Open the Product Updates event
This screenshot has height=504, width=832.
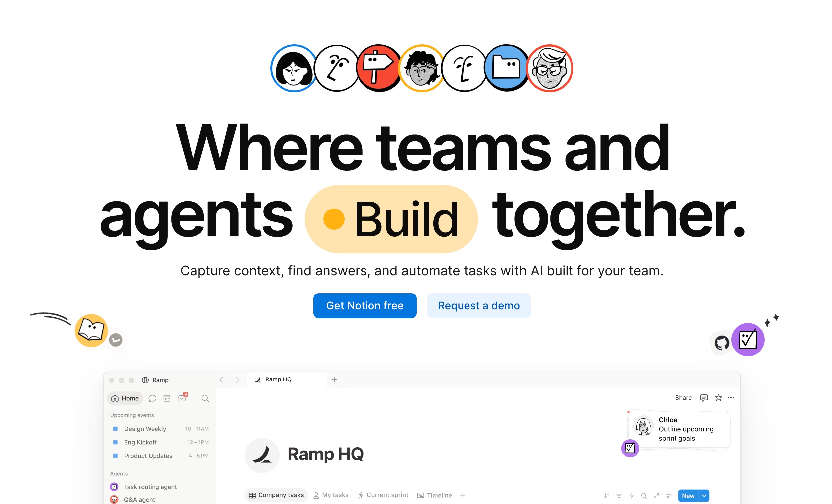click(159, 456)
